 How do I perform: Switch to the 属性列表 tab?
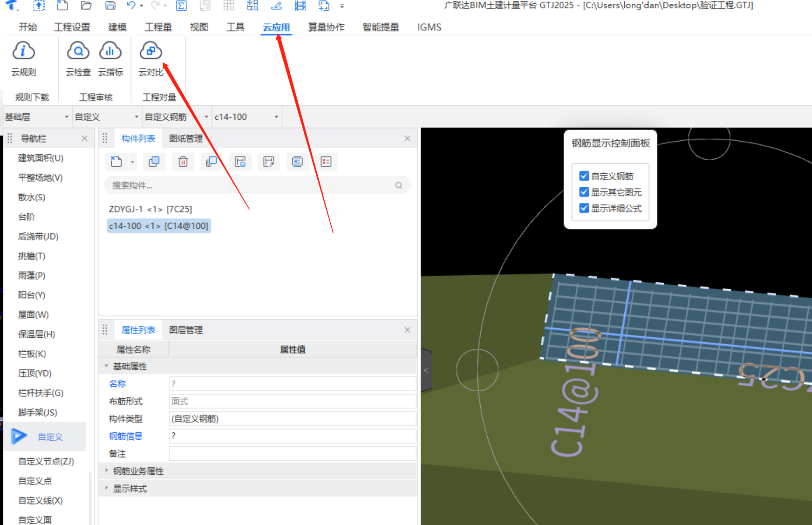click(138, 330)
